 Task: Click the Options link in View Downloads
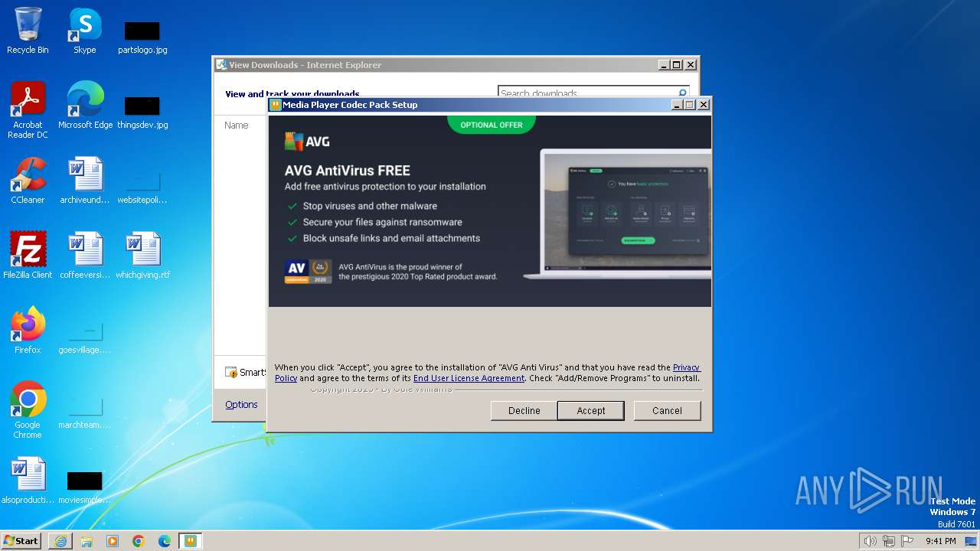(x=241, y=405)
